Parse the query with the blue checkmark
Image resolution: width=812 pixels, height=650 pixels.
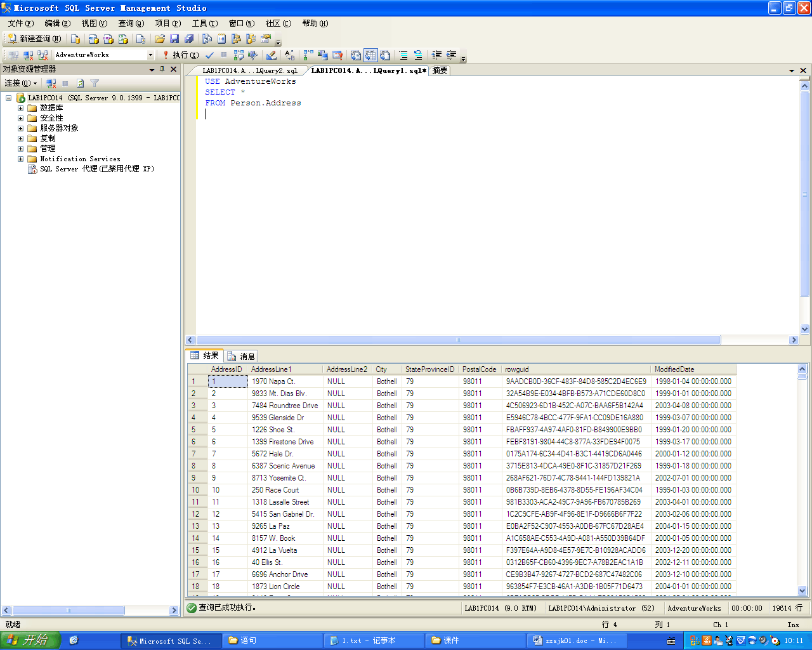point(209,55)
